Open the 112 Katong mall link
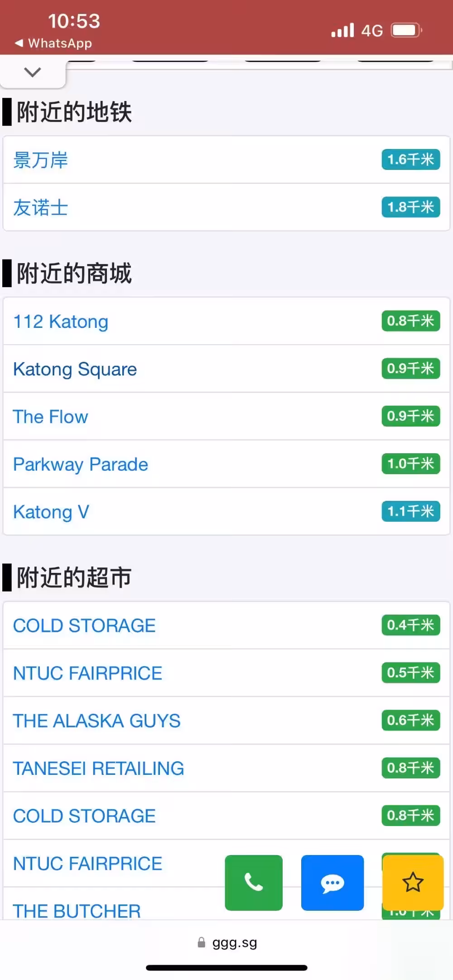453x980 pixels. (x=61, y=322)
